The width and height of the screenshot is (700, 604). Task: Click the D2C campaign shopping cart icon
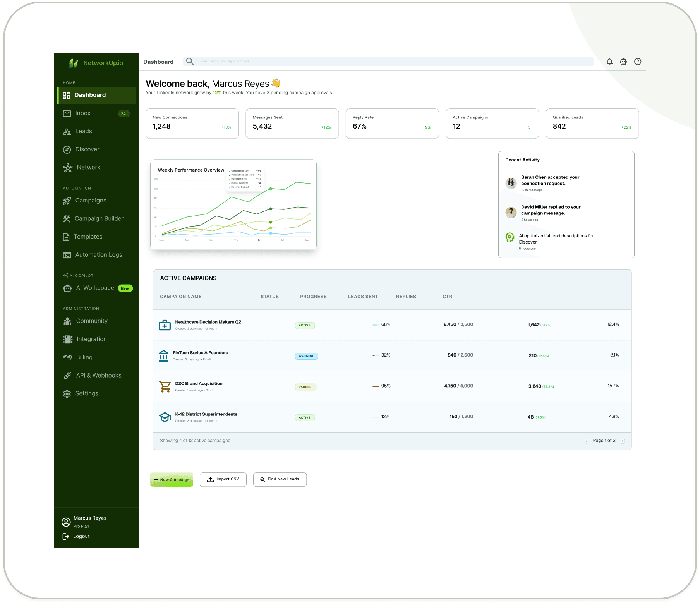pyautogui.click(x=165, y=386)
